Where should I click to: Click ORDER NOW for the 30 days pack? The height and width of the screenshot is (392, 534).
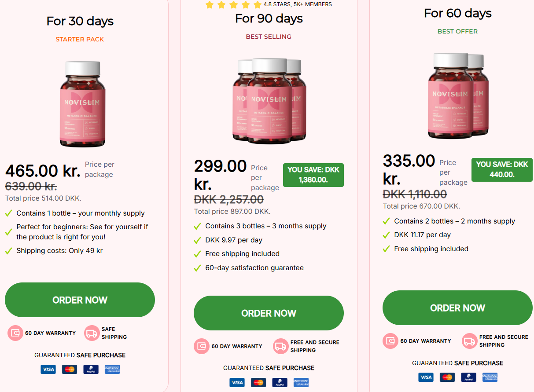pos(80,300)
